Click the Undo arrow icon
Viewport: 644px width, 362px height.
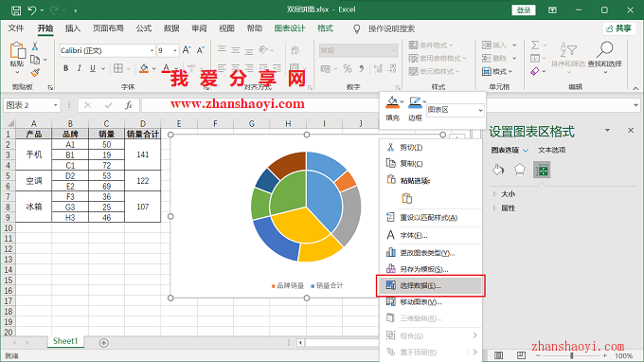[x=31, y=10]
